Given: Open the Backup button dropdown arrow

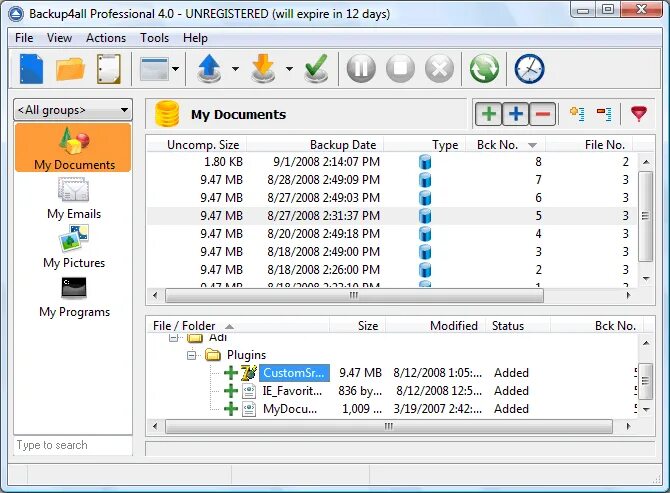Looking at the screenshot, I should click(x=235, y=68).
